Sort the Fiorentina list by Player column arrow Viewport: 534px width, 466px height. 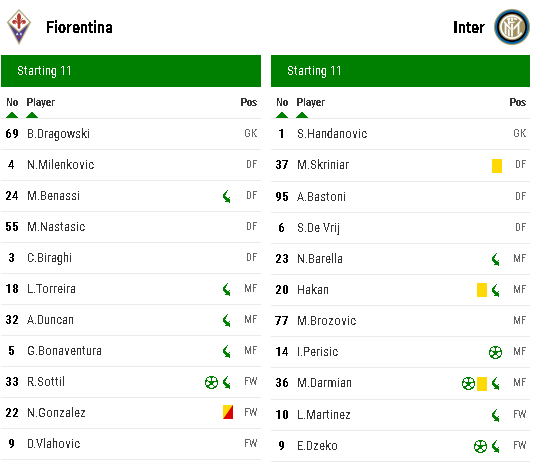pyautogui.click(x=32, y=115)
